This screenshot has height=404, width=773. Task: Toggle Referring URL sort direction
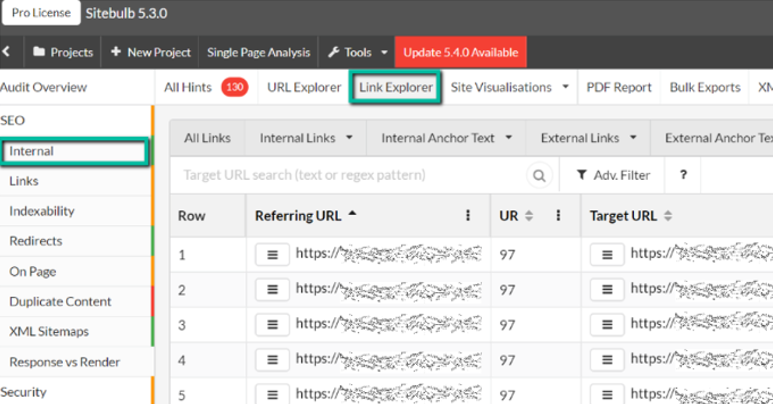353,215
